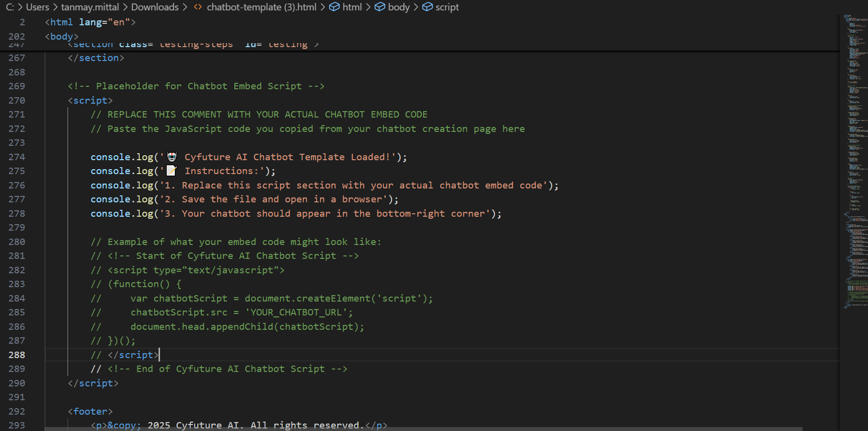Image resolution: width=868 pixels, height=431 pixels.
Task: Click the horizontal scrollbar at editor bottom
Action: [x=421, y=429]
